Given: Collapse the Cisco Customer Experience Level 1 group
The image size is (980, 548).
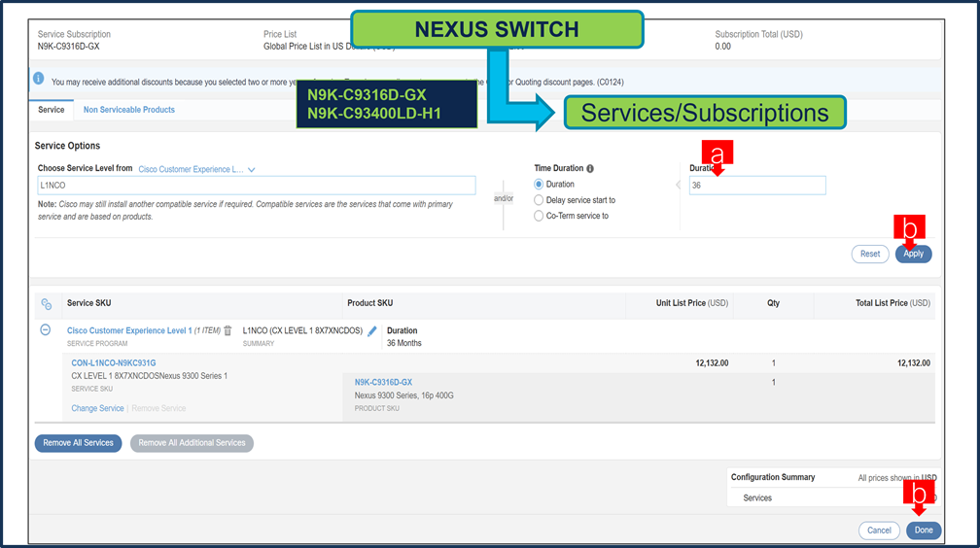Looking at the screenshot, I should tap(45, 330).
